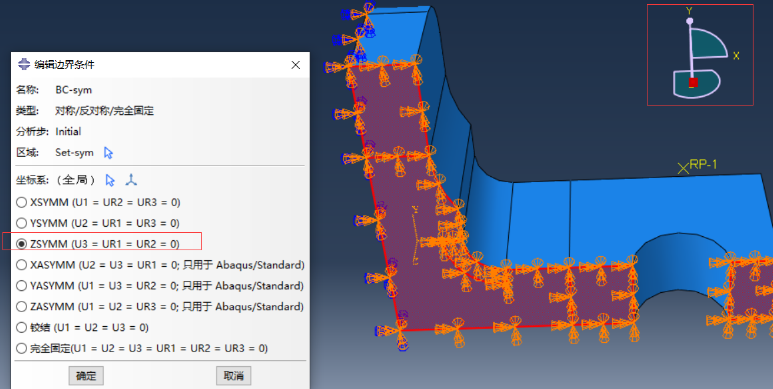Click the BC-sym name text
Image resolution: width=773 pixels, height=389 pixels.
pyautogui.click(x=73, y=90)
